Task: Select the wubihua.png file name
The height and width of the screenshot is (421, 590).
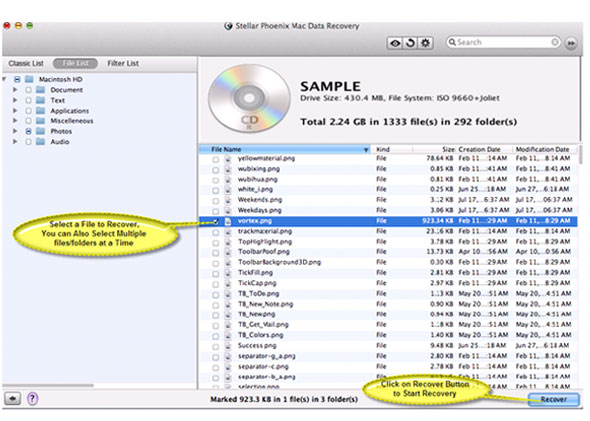Action: point(258,179)
